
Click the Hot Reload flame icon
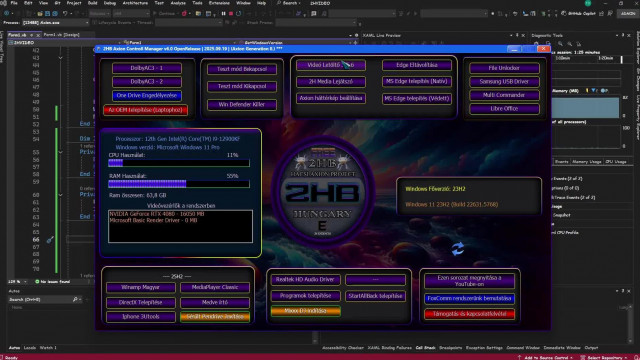pyautogui.click(x=184, y=13)
